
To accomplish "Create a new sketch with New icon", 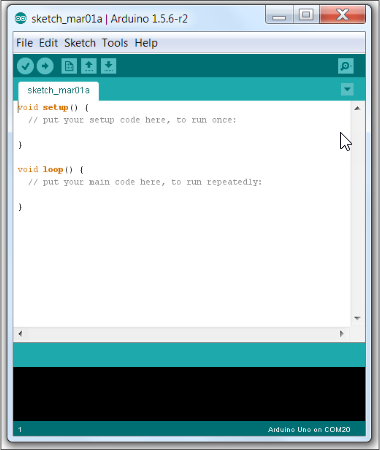I will coord(69,66).
